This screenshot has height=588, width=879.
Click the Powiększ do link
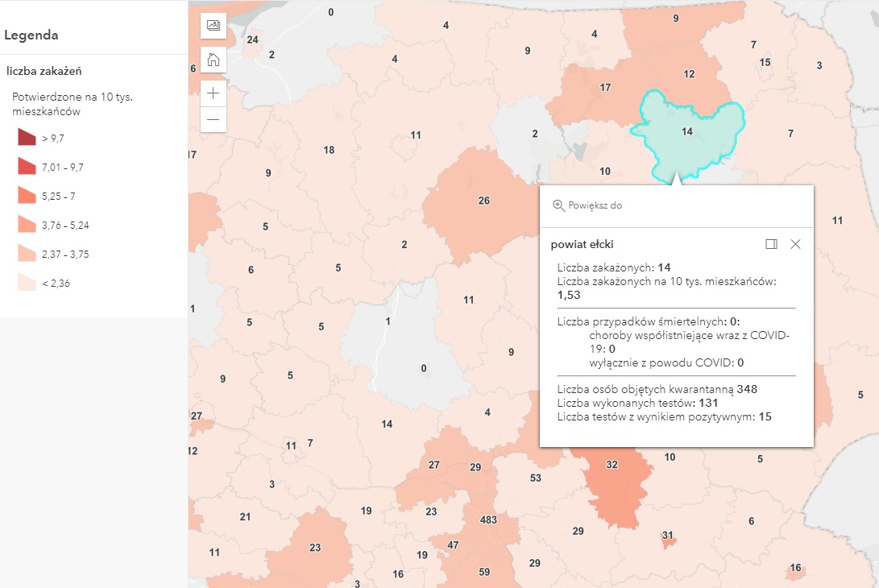click(595, 205)
